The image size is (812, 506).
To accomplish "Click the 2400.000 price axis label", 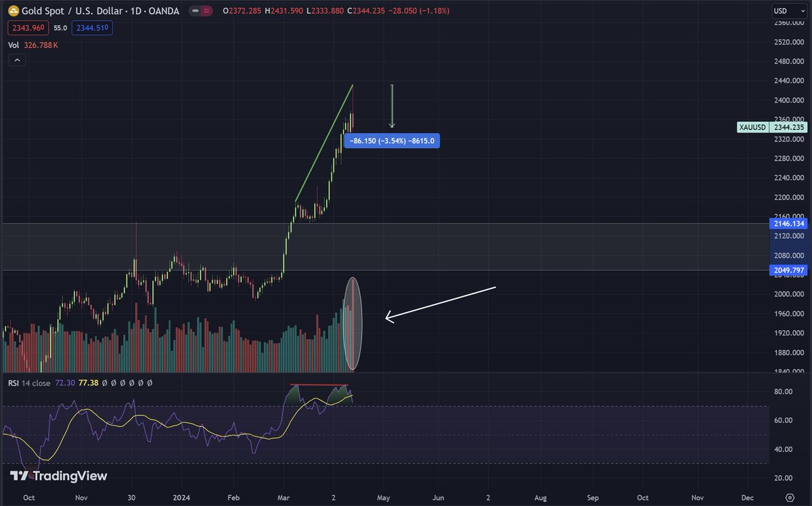I will (x=790, y=100).
